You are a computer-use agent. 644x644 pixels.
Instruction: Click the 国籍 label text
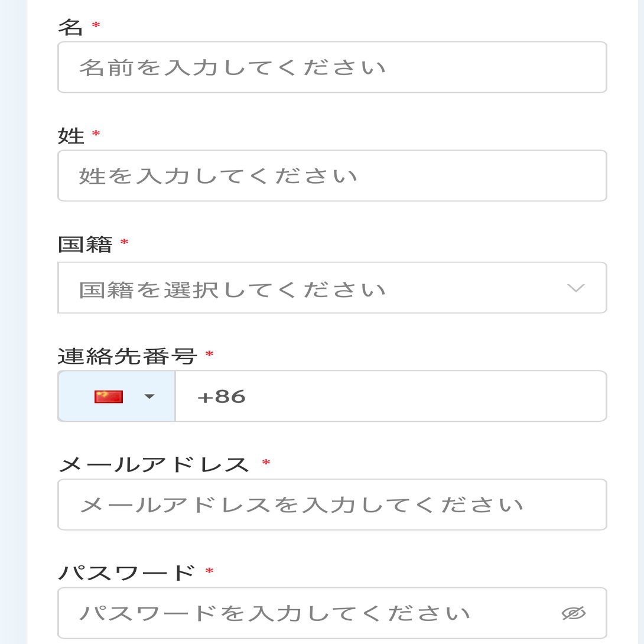(x=85, y=244)
